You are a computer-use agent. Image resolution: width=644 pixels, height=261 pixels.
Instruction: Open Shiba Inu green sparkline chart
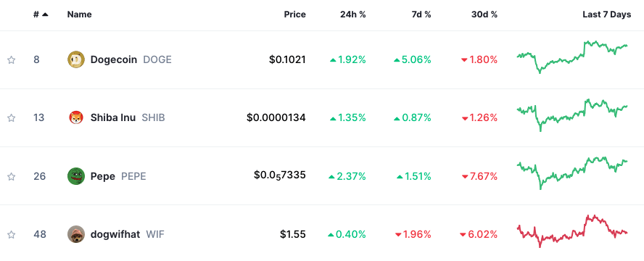coord(572,115)
